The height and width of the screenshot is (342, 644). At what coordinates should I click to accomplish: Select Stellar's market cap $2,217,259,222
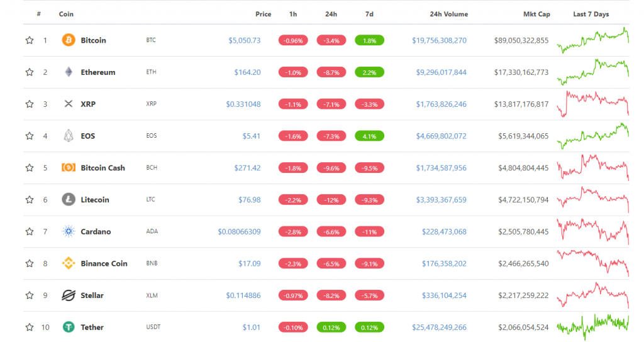click(x=523, y=295)
